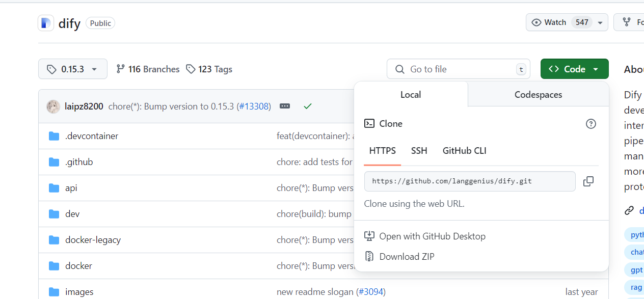Switch to the Codespaces tab

538,94
